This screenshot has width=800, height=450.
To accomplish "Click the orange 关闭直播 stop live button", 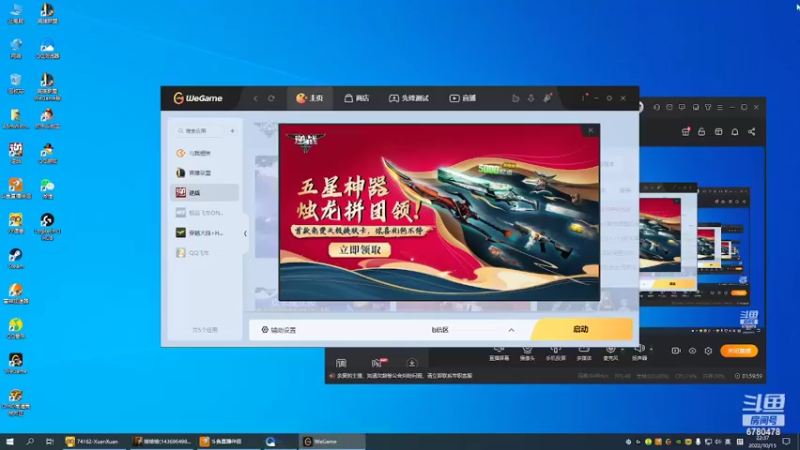I will (x=739, y=351).
